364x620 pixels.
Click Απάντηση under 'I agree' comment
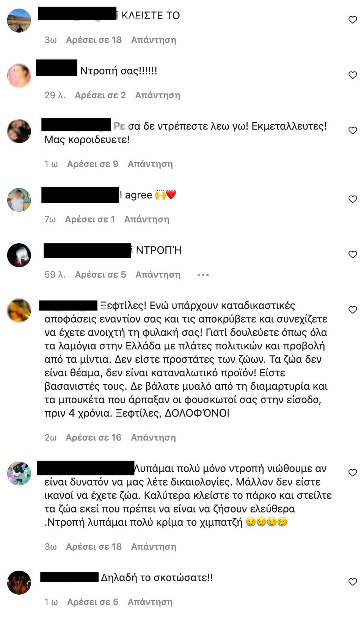point(147,219)
